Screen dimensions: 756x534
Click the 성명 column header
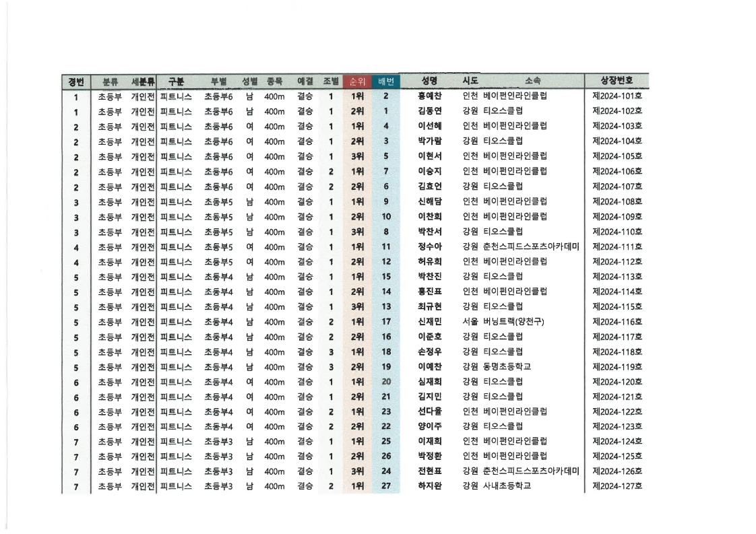[429, 81]
